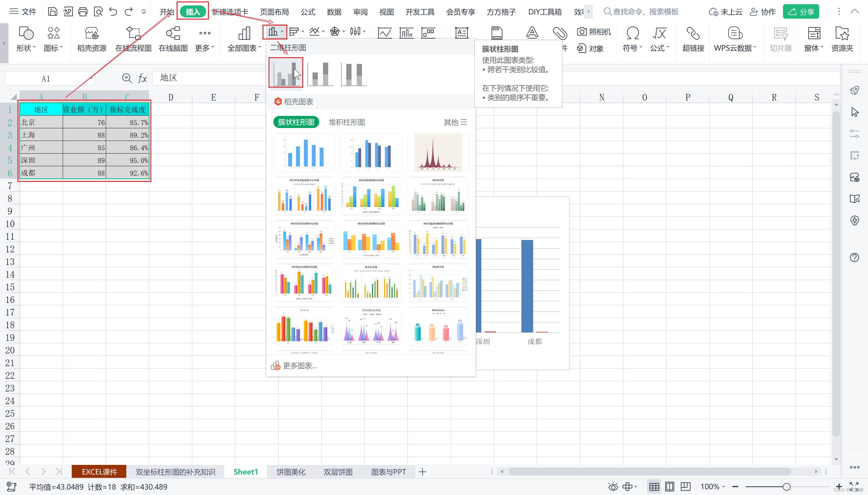Open the 页面布局 ribbon tab
Screen dimensions: 868x495
(274, 12)
